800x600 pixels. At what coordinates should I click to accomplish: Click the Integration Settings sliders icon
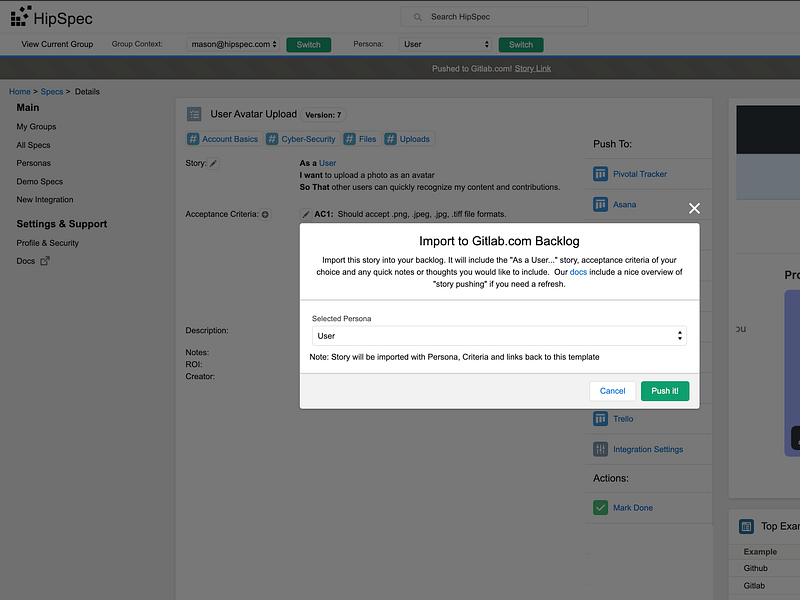coord(601,449)
